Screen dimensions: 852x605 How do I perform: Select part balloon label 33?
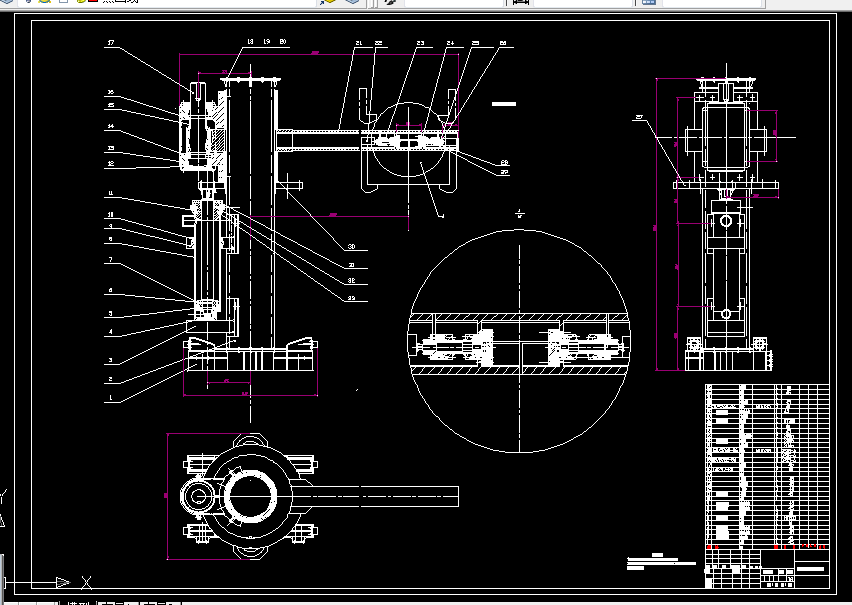351,297
